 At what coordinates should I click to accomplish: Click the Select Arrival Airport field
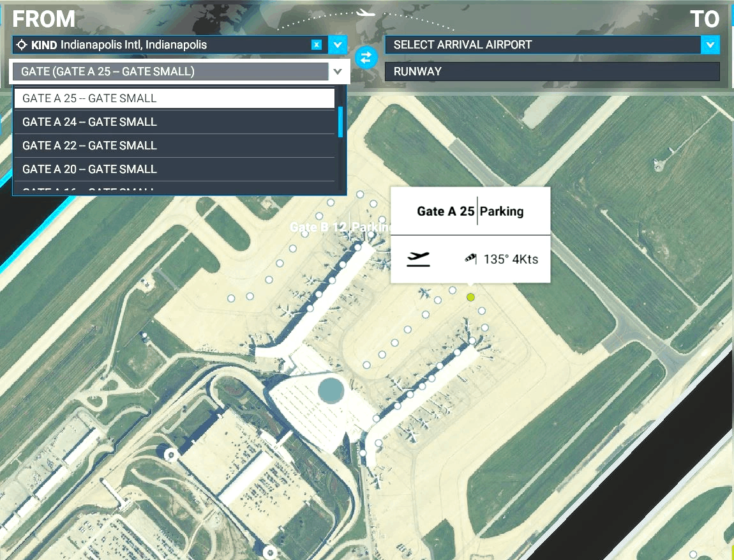(x=543, y=45)
